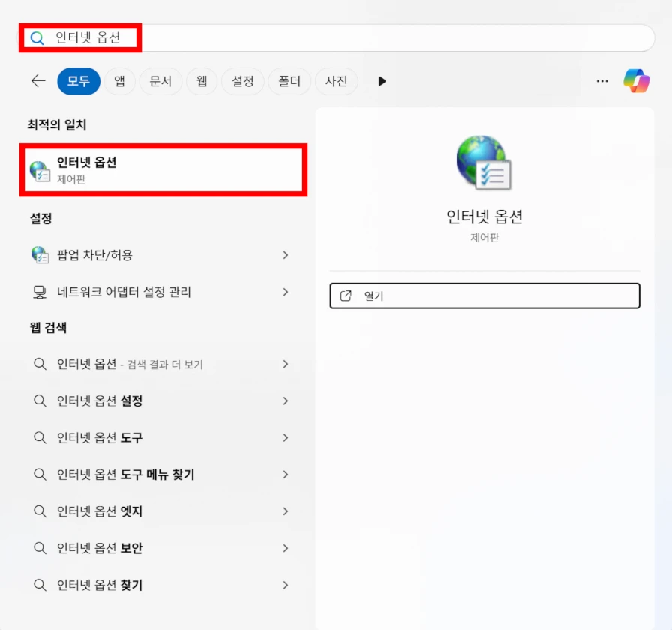Expand chevron for 인터넷 옵션 엣지
This screenshot has height=630, width=672.
[x=286, y=511]
